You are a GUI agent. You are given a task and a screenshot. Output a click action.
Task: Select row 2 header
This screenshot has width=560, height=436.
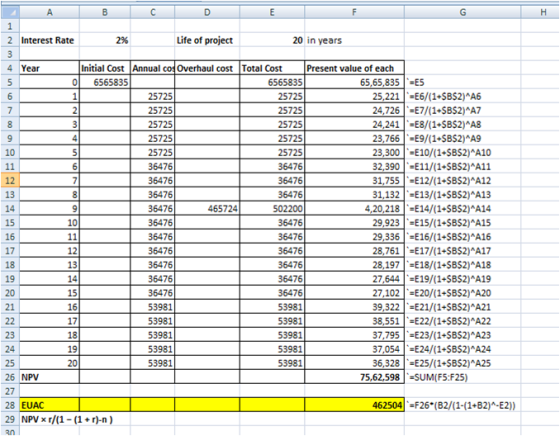tap(10, 40)
